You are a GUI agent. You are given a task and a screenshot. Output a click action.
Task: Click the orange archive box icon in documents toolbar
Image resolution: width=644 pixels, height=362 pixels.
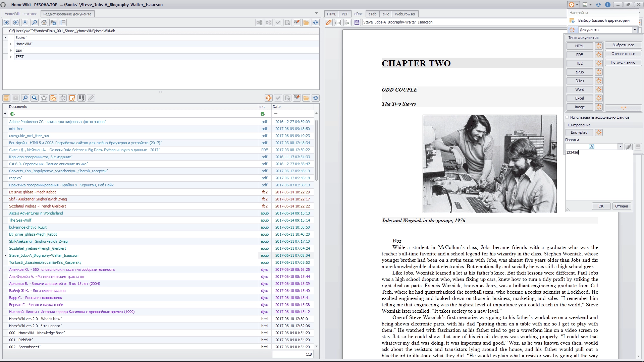(6, 98)
